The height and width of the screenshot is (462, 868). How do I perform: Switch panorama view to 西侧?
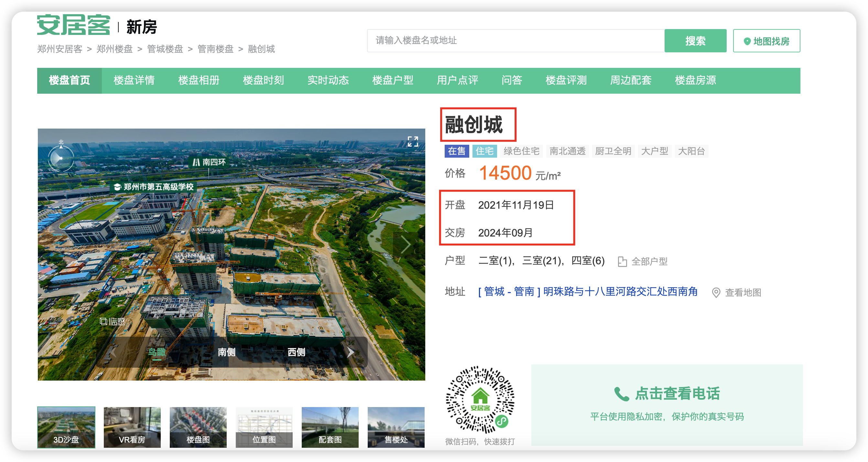tap(296, 352)
